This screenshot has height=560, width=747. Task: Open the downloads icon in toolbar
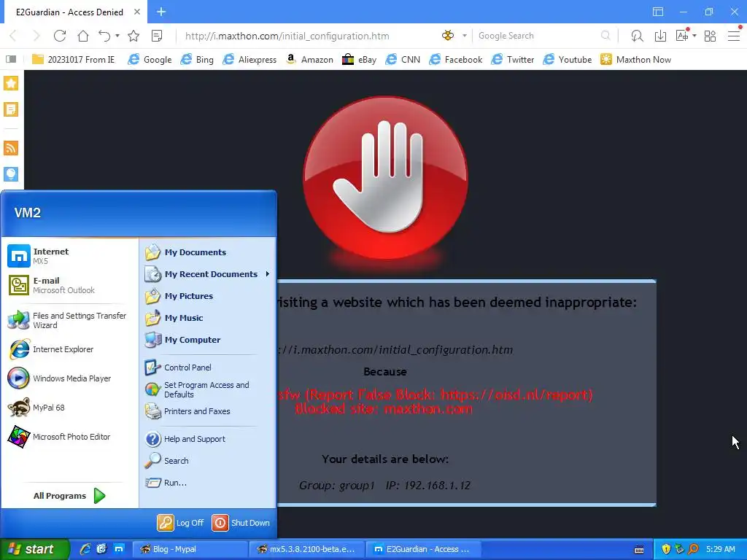660,36
